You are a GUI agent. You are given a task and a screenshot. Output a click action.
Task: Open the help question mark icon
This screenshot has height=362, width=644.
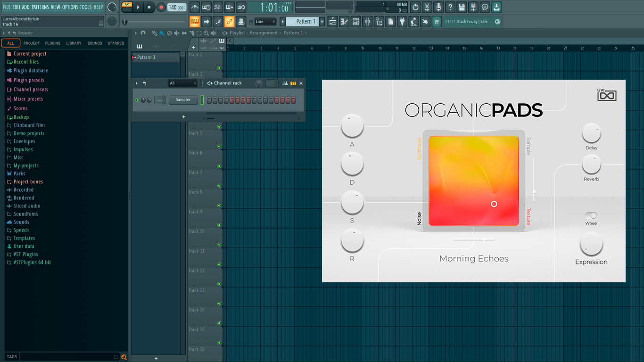[x=450, y=7]
